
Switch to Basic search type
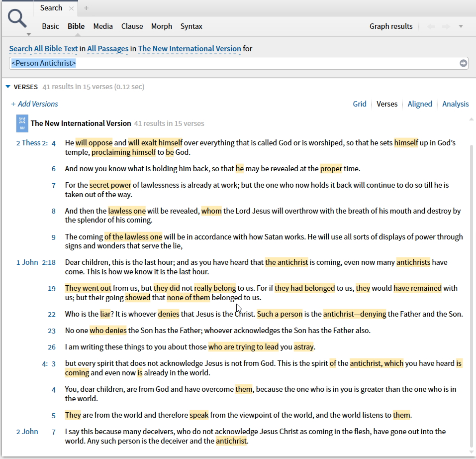50,26
